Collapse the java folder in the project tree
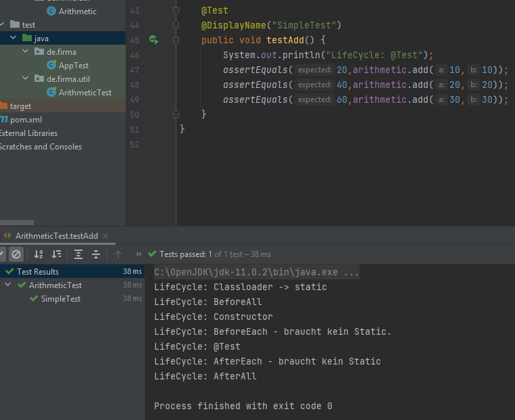The width and height of the screenshot is (515, 420). point(14,39)
